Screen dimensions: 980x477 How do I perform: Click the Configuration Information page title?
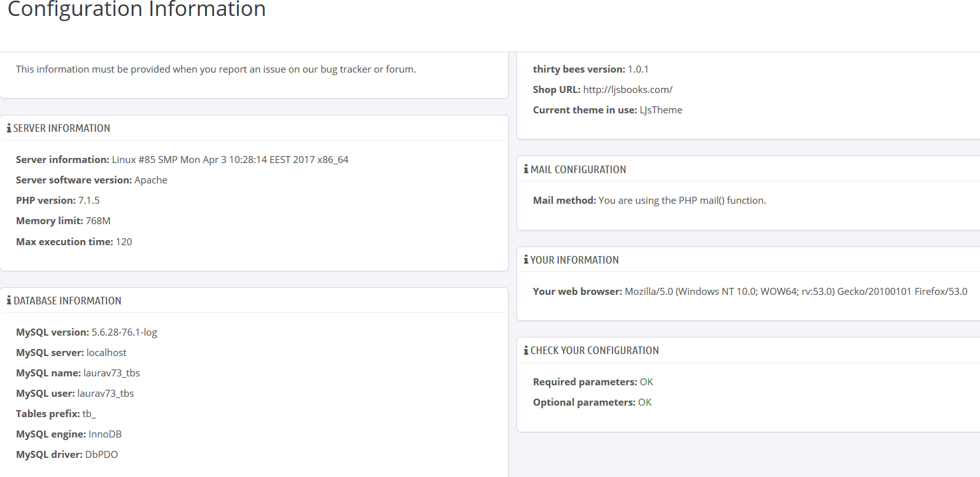pos(136,10)
